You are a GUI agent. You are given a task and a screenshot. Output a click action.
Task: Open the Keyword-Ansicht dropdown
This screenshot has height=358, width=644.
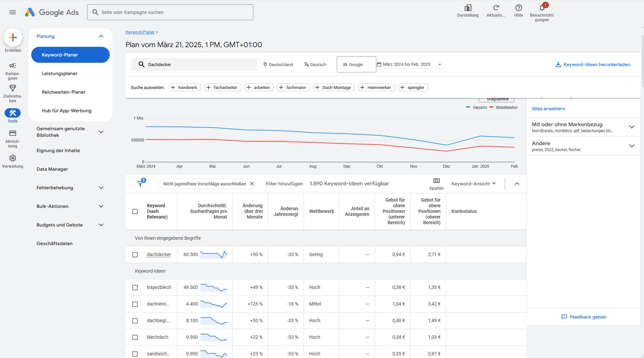(474, 184)
